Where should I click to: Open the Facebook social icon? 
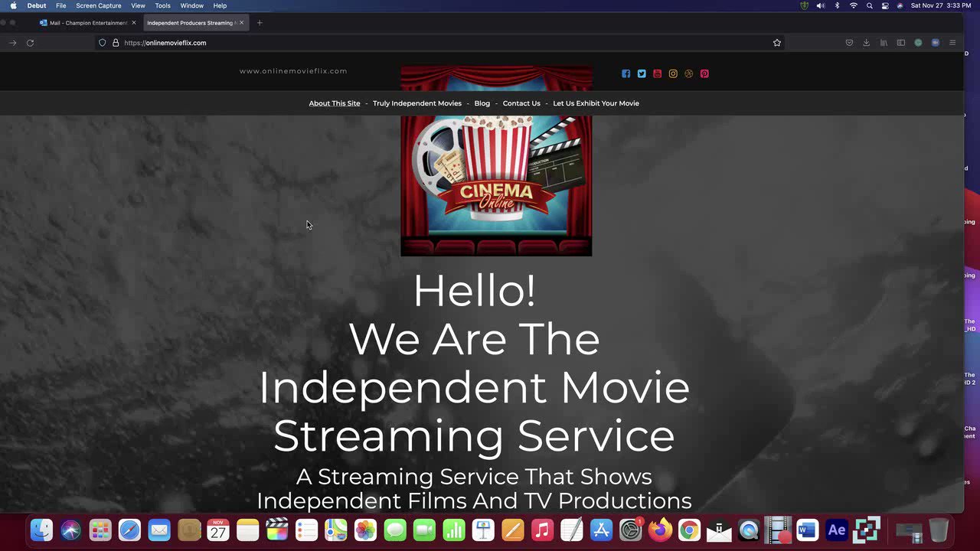[x=626, y=73]
